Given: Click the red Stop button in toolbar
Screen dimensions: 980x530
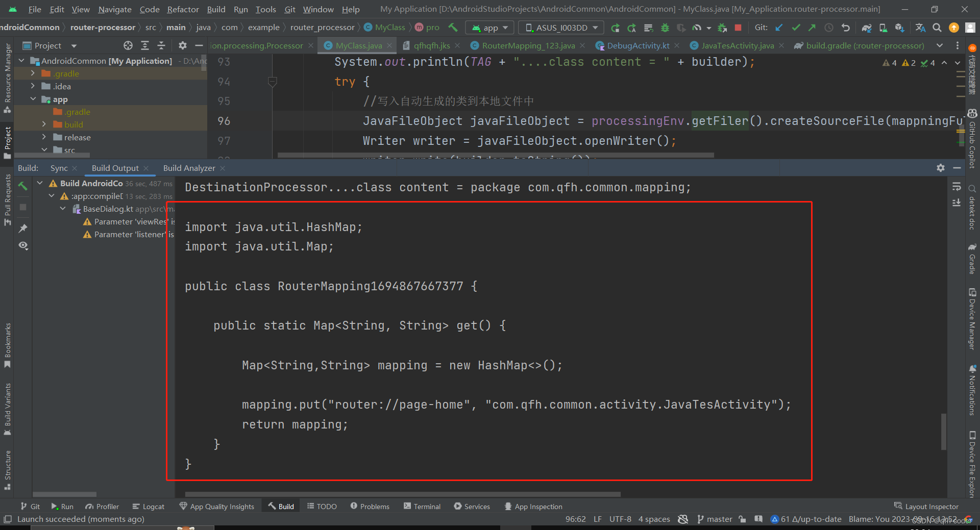Looking at the screenshot, I should pyautogui.click(x=738, y=28).
